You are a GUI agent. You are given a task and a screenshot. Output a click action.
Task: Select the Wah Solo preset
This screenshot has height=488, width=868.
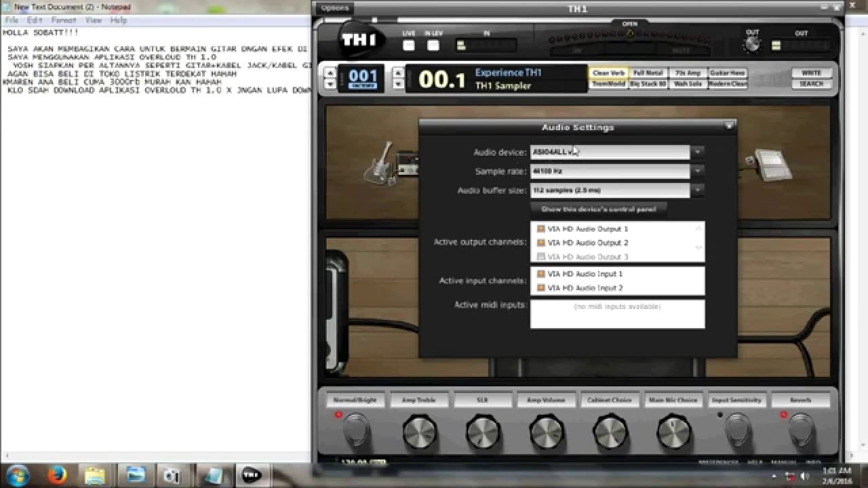688,84
